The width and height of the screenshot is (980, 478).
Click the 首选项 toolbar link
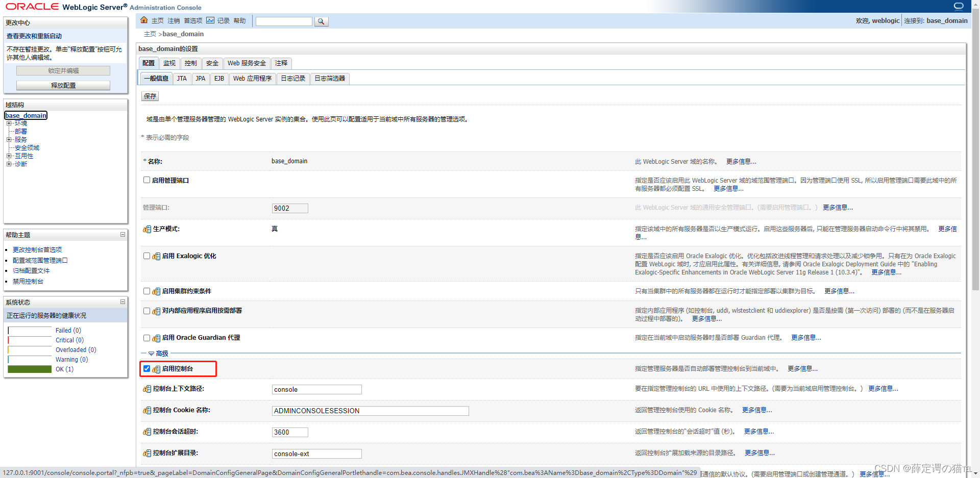pos(193,21)
